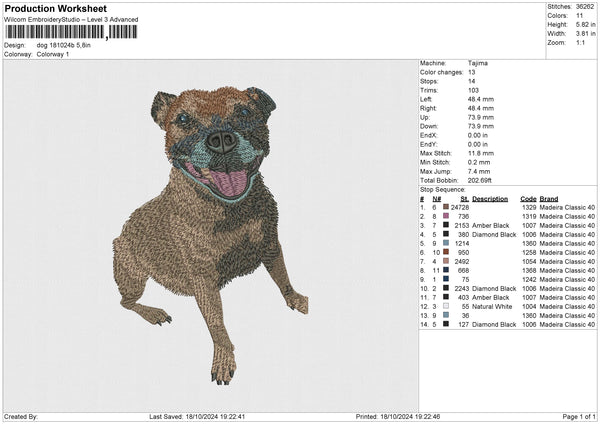Click the salmon swatch in stop row 7
The width and height of the screenshot is (600, 424).
(446, 261)
